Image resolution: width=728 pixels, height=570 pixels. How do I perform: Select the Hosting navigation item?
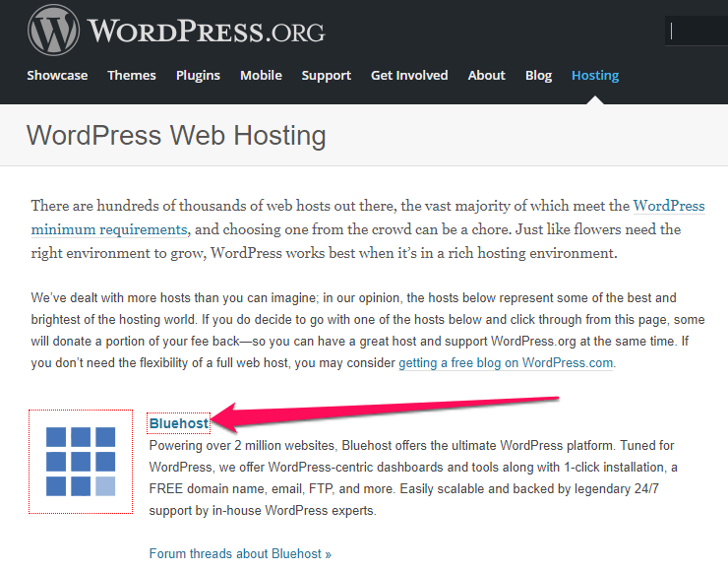[595, 75]
